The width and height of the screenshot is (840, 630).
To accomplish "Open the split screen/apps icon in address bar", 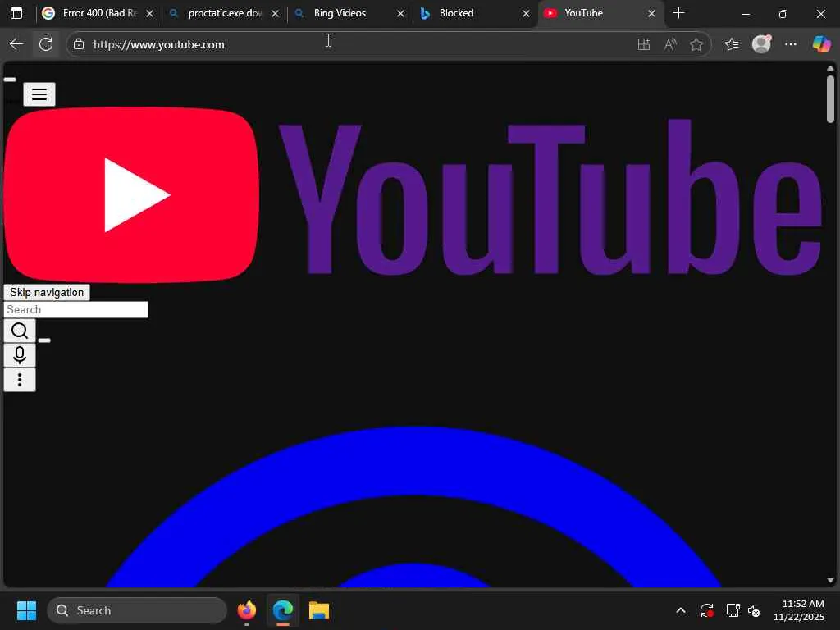I will tap(644, 44).
